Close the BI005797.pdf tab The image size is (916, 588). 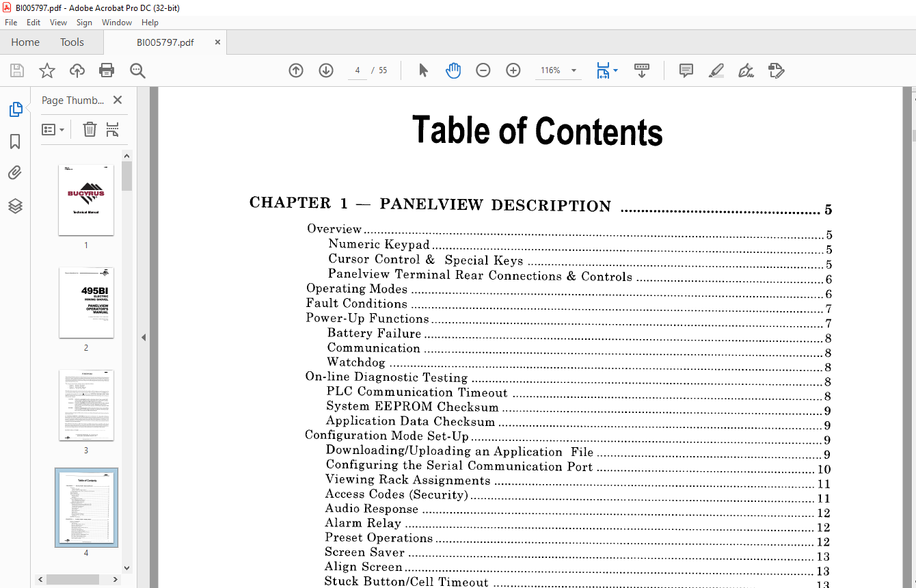click(x=218, y=42)
